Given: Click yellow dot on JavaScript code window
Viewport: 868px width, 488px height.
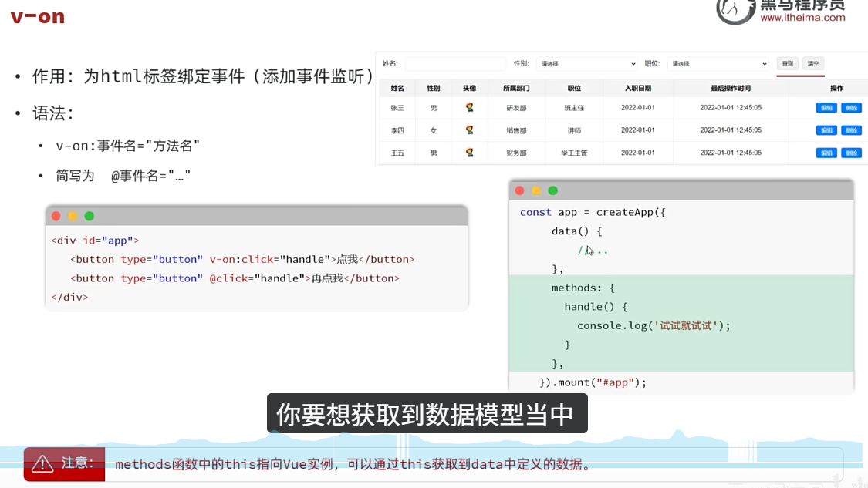Looking at the screenshot, I should [x=536, y=191].
